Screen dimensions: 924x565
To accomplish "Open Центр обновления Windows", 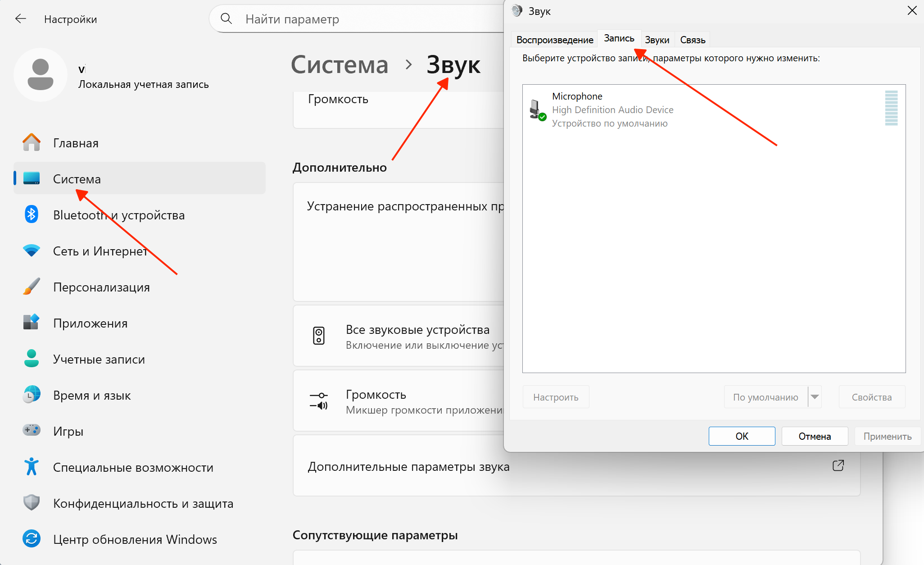I will 140,539.
